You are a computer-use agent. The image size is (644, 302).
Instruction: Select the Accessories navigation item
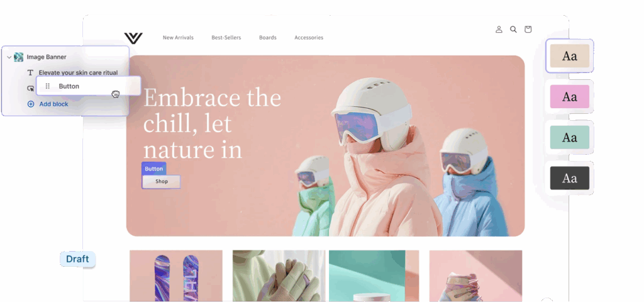click(x=309, y=37)
